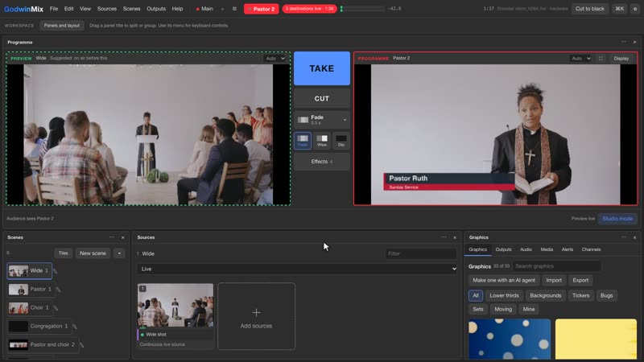Open the Edit menu
Screen dimensions: 644x362
pyautogui.click(x=69, y=9)
